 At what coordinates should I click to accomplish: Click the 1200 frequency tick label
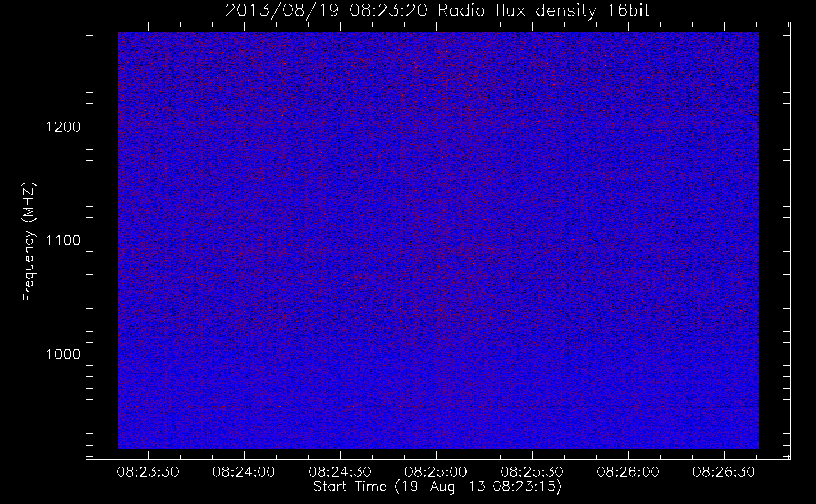63,127
